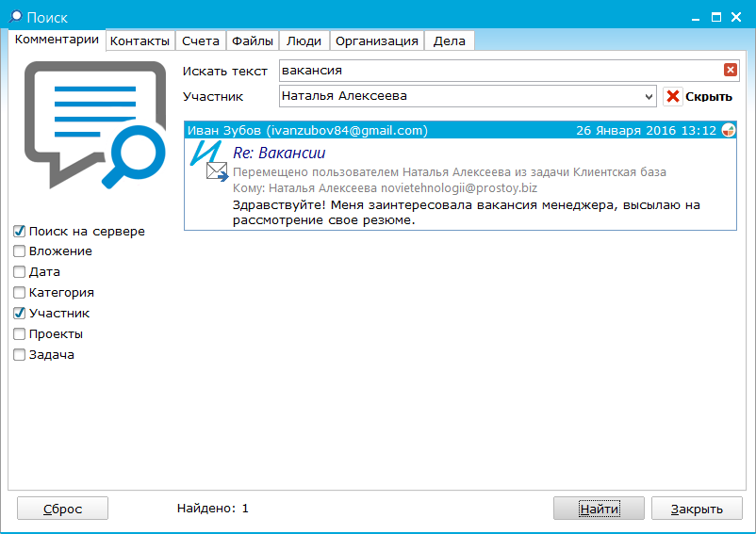This screenshot has width=756, height=534.
Task: Click the Сброс reset button
Action: point(62,509)
